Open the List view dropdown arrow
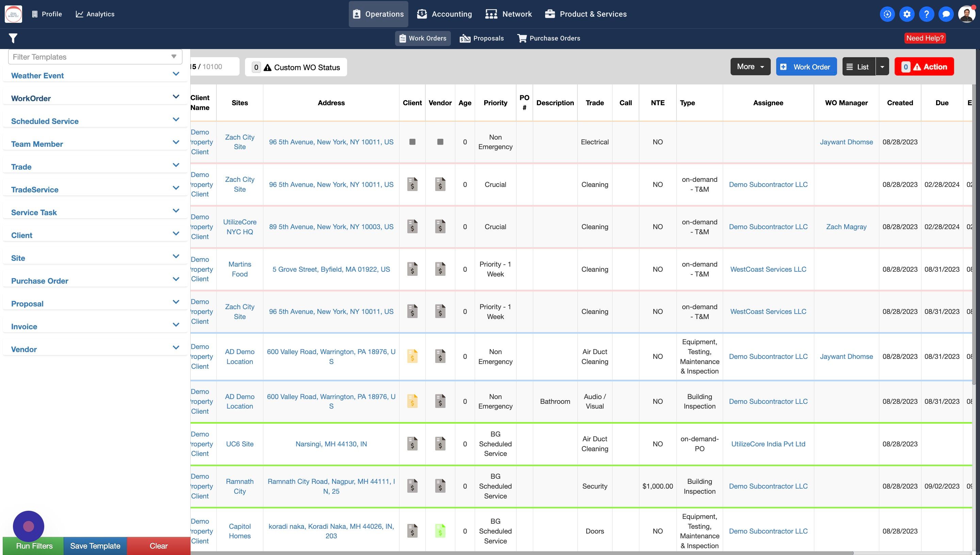 882,67
